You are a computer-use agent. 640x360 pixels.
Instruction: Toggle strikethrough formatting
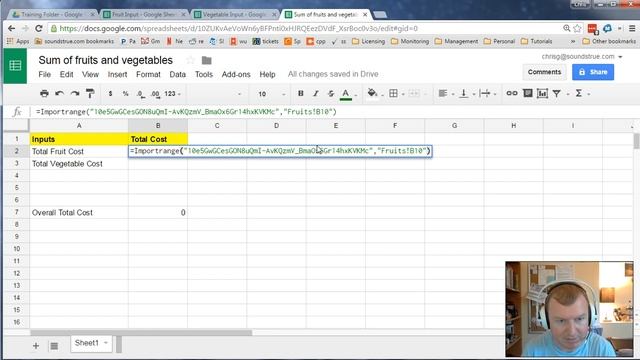pyautogui.click(x=331, y=93)
